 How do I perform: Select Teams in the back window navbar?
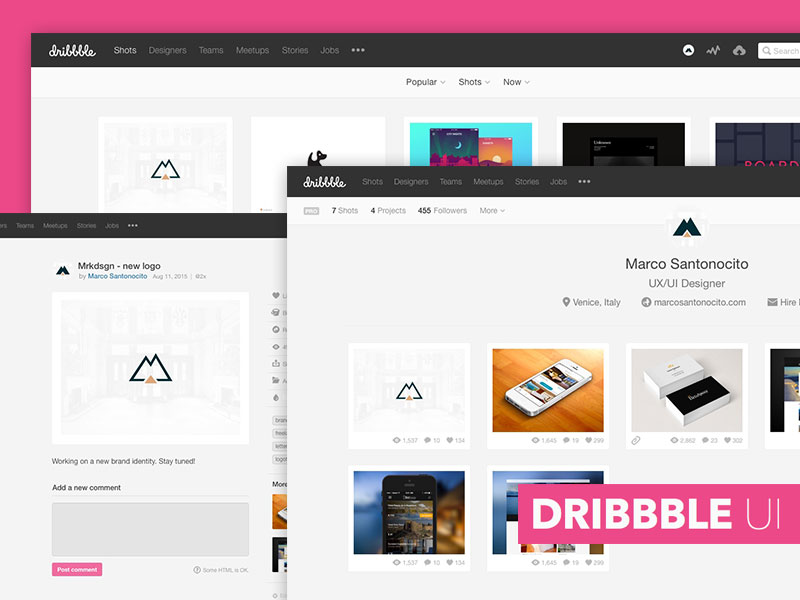211,50
